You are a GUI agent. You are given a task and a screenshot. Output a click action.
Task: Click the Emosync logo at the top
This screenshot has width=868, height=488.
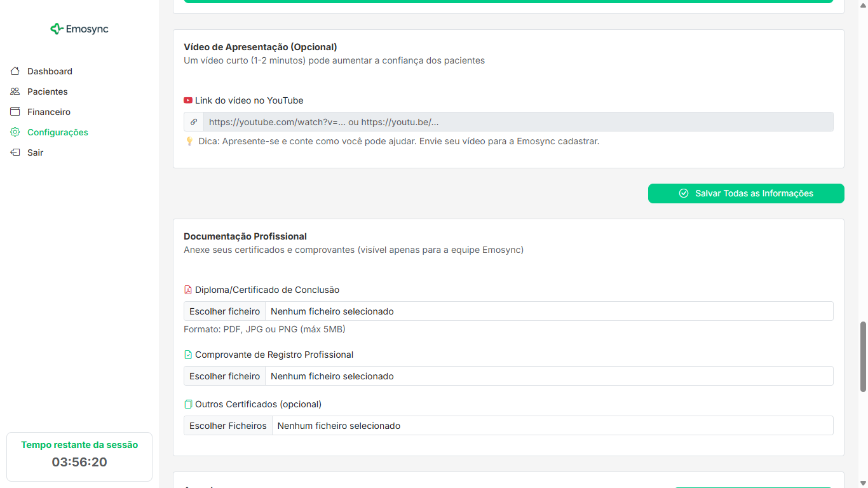79,29
